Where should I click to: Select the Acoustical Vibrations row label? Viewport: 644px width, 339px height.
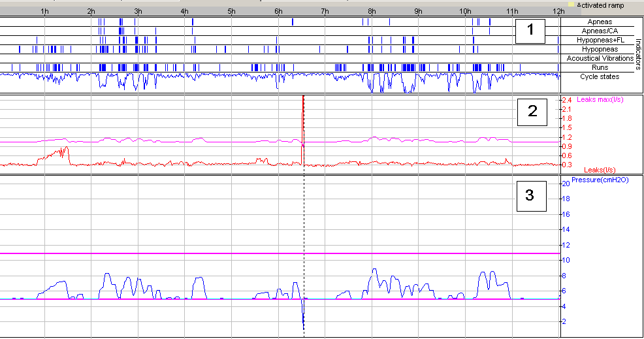click(x=599, y=58)
